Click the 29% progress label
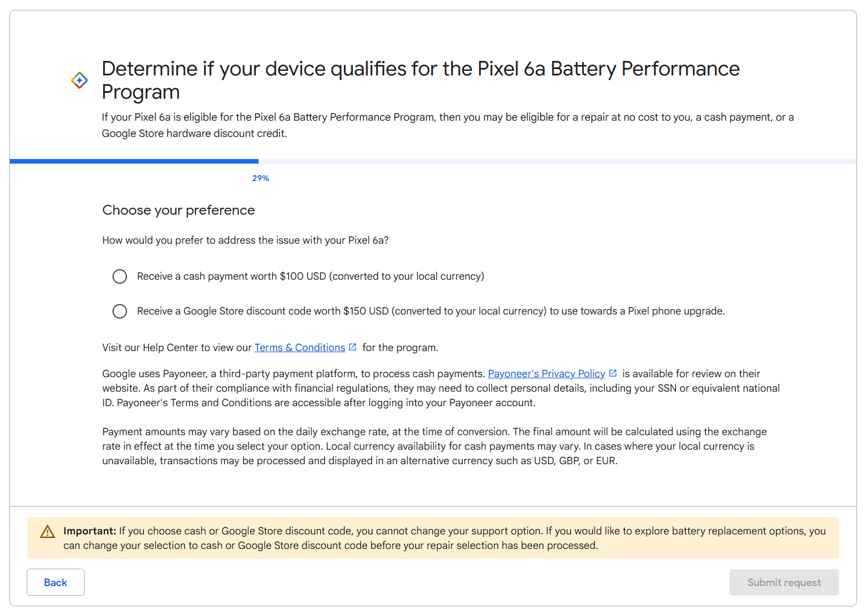This screenshot has height=611, width=868. pyautogui.click(x=260, y=178)
